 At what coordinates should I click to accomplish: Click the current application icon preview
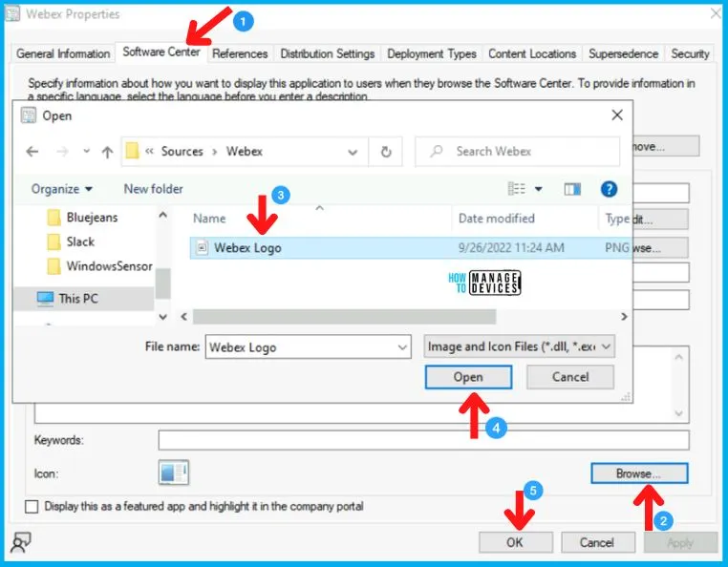click(x=173, y=472)
